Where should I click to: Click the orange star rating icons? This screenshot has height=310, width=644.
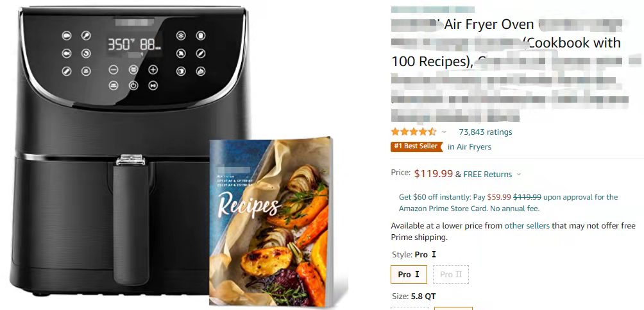click(x=414, y=132)
